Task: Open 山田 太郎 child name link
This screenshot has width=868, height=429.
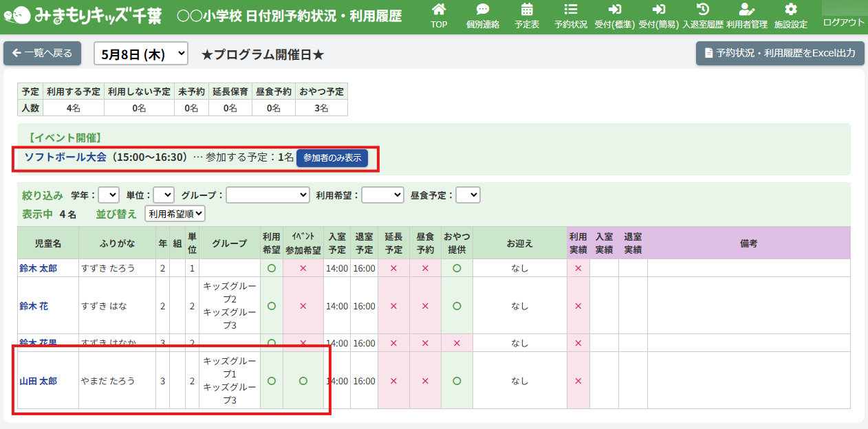Action: coord(38,381)
